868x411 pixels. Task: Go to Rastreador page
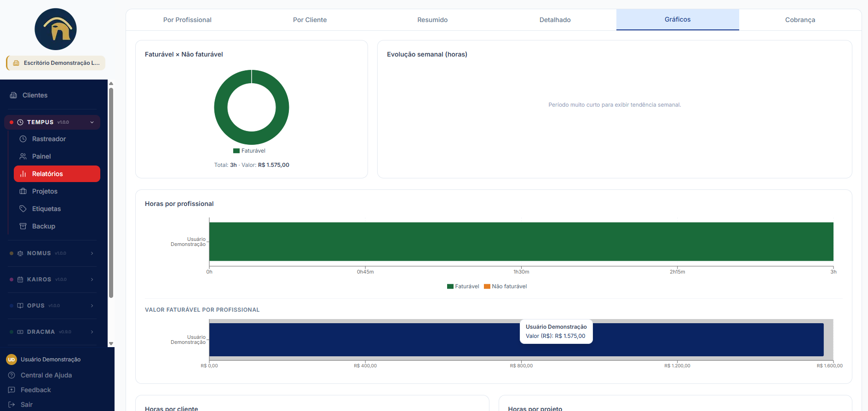57,139
